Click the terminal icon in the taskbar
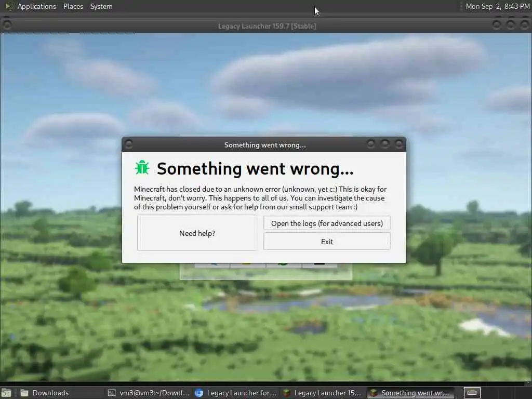 point(112,393)
